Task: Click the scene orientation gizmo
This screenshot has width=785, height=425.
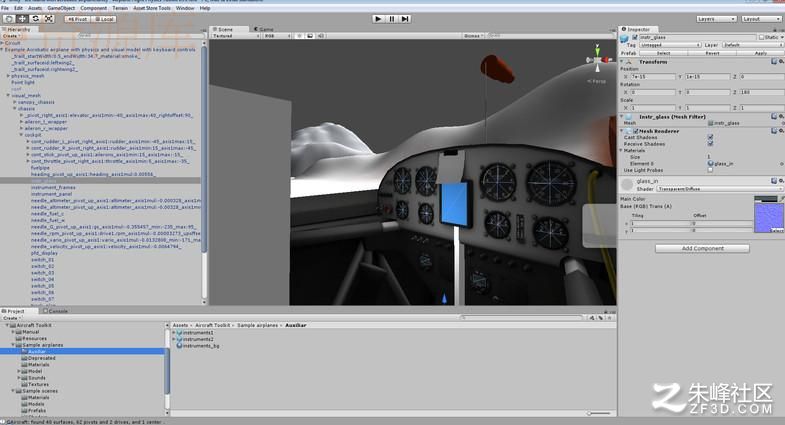Action: tap(598, 60)
